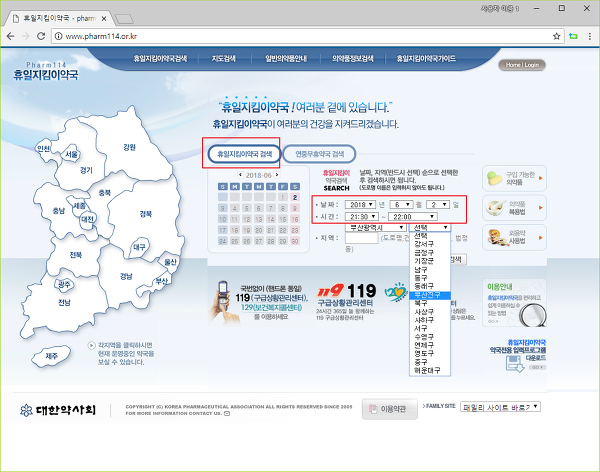Click 부산 region on the map

click(161, 281)
